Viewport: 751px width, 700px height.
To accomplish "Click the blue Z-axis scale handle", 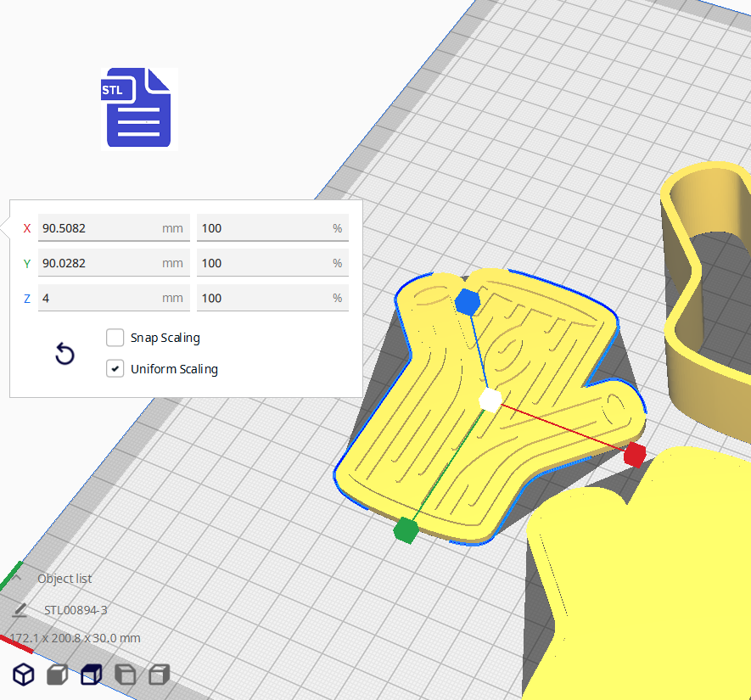I will coord(467,301).
